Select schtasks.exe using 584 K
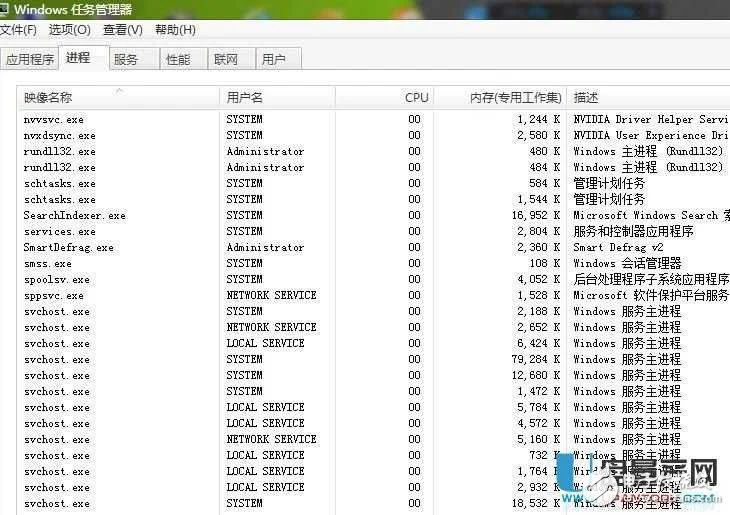This screenshot has height=515, width=730. tap(374, 183)
